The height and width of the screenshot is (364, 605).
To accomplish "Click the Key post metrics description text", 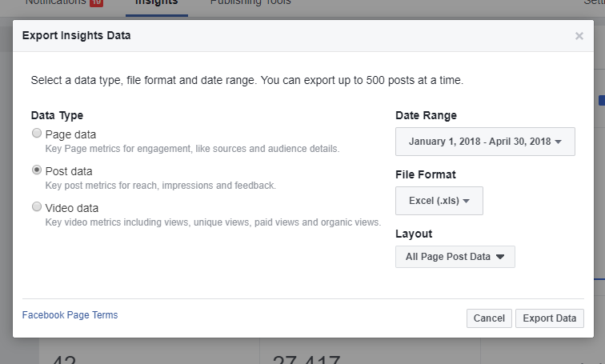I will coord(160,186).
